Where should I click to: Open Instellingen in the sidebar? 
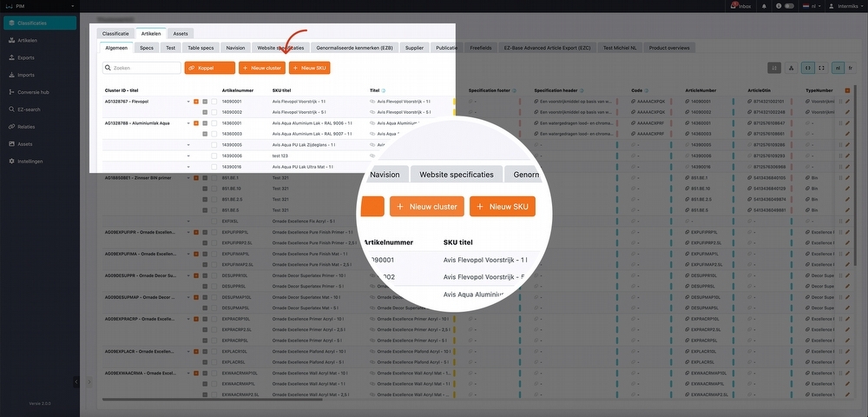click(30, 161)
